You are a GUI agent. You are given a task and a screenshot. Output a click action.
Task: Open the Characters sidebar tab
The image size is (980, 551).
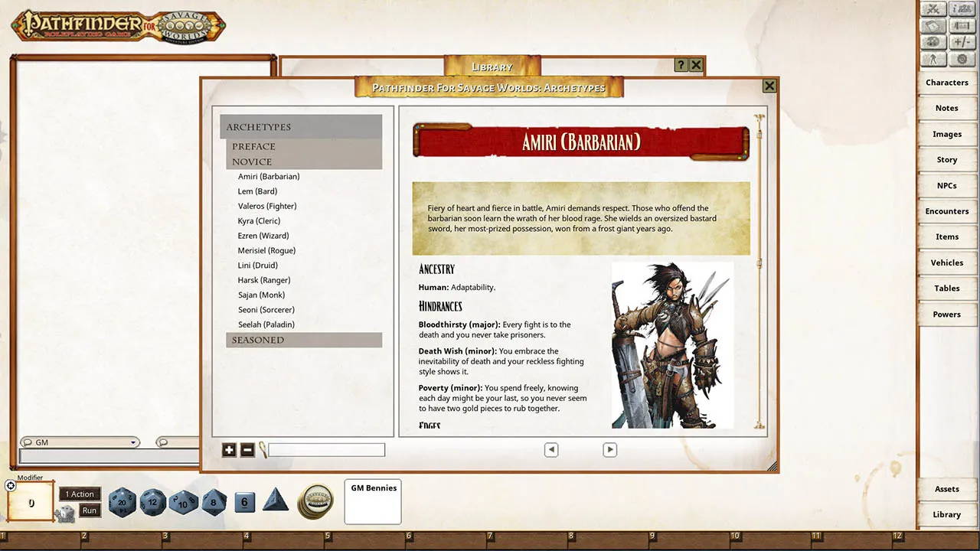coord(947,83)
